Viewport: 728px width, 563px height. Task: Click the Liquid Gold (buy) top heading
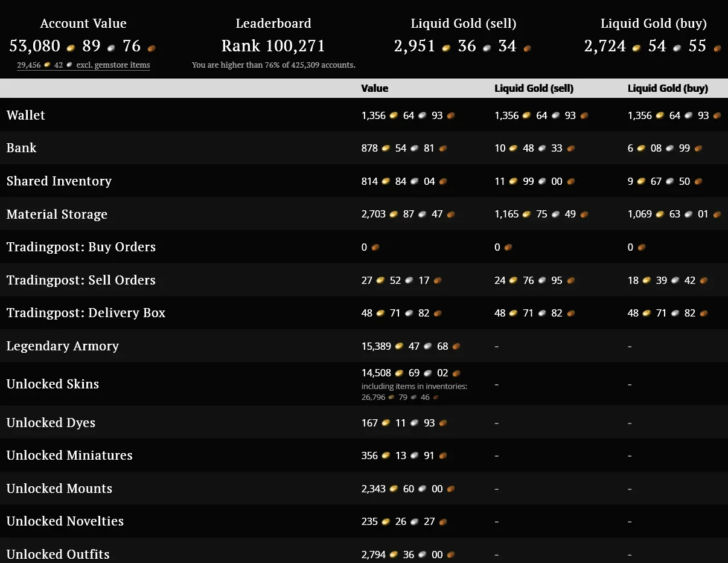pyautogui.click(x=654, y=24)
